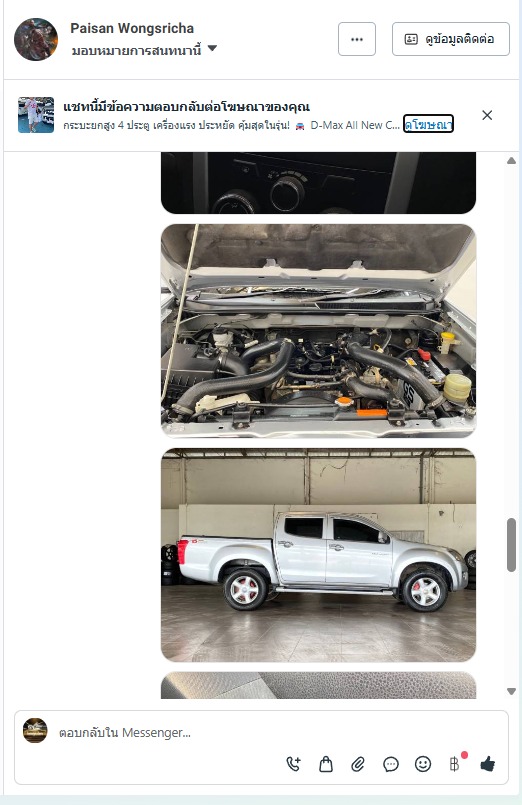Open the emoji picker smiley icon
The height and width of the screenshot is (805, 522).
tap(423, 764)
